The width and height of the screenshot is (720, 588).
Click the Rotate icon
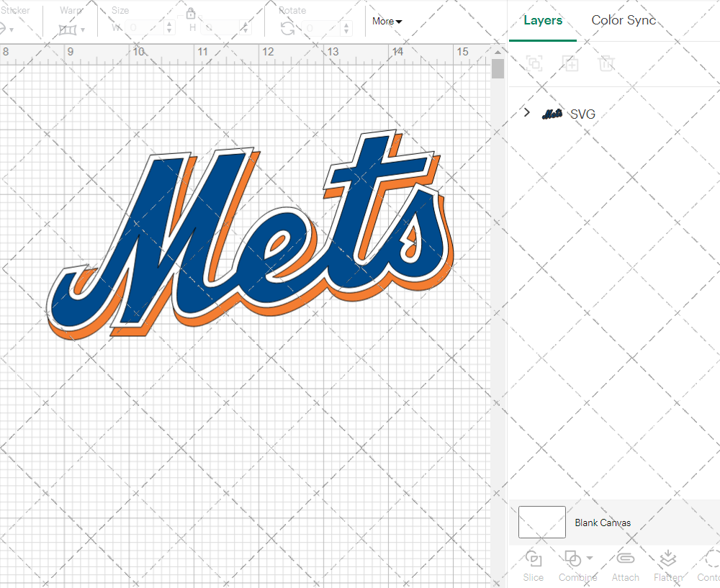(288, 29)
